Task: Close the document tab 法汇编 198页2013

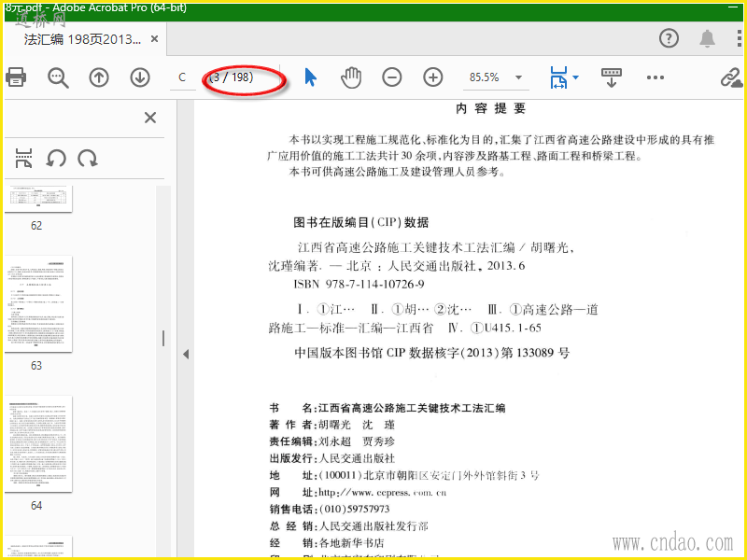Action: [154, 39]
